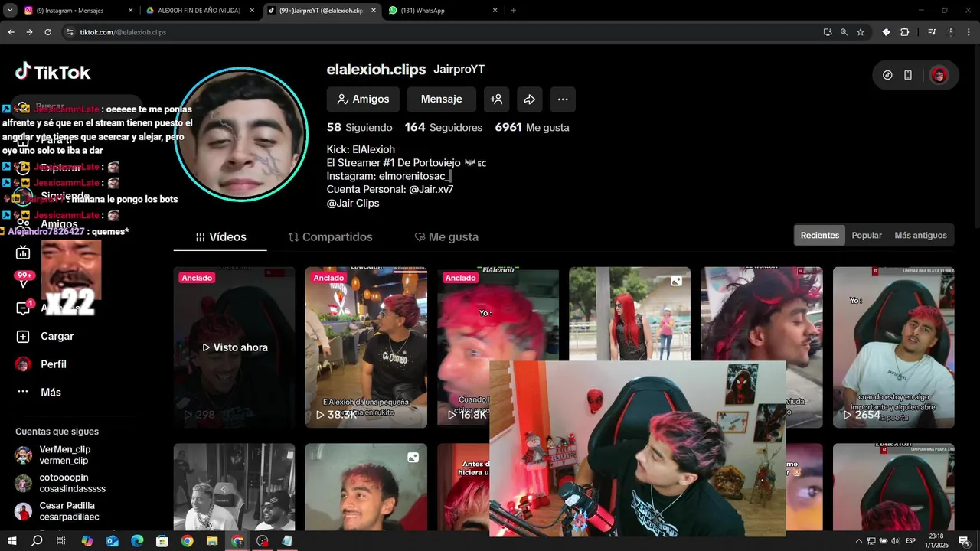Open Windows taskbar search
Viewport: 980px width, 551px height.
click(x=37, y=541)
